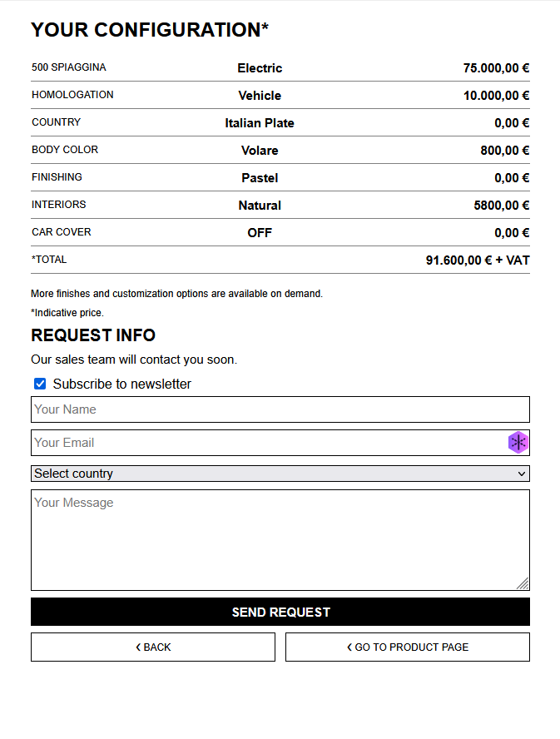Uncheck Subscribe to newsletter checkbox

(40, 384)
